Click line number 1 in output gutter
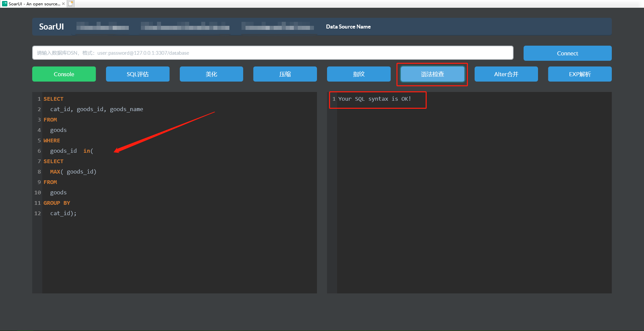The height and width of the screenshot is (331, 644). click(x=334, y=99)
